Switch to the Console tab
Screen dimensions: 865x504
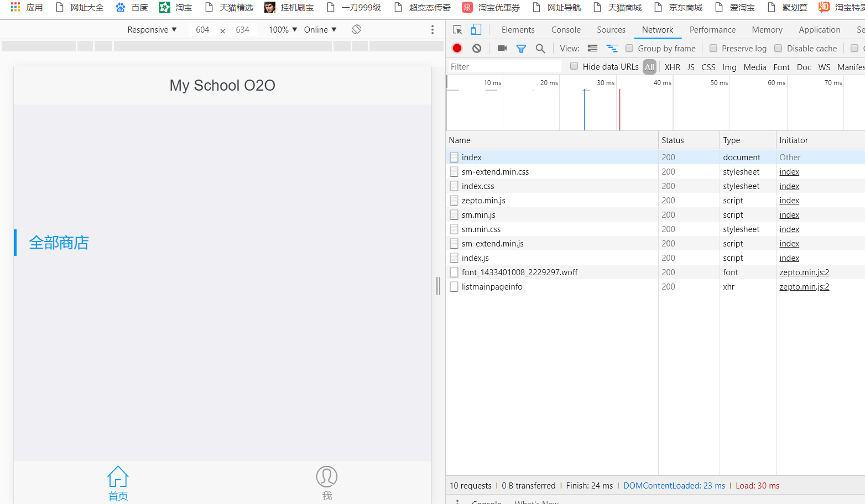pos(566,30)
